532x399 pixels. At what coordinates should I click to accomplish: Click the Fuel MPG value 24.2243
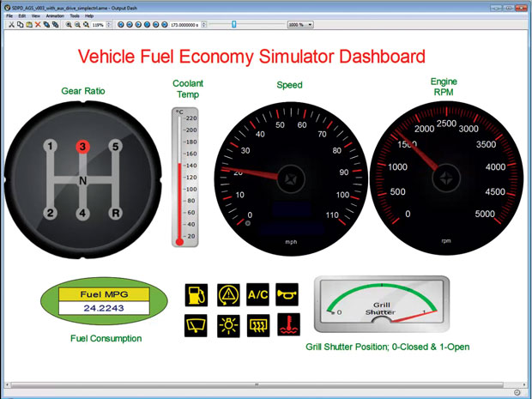click(104, 308)
